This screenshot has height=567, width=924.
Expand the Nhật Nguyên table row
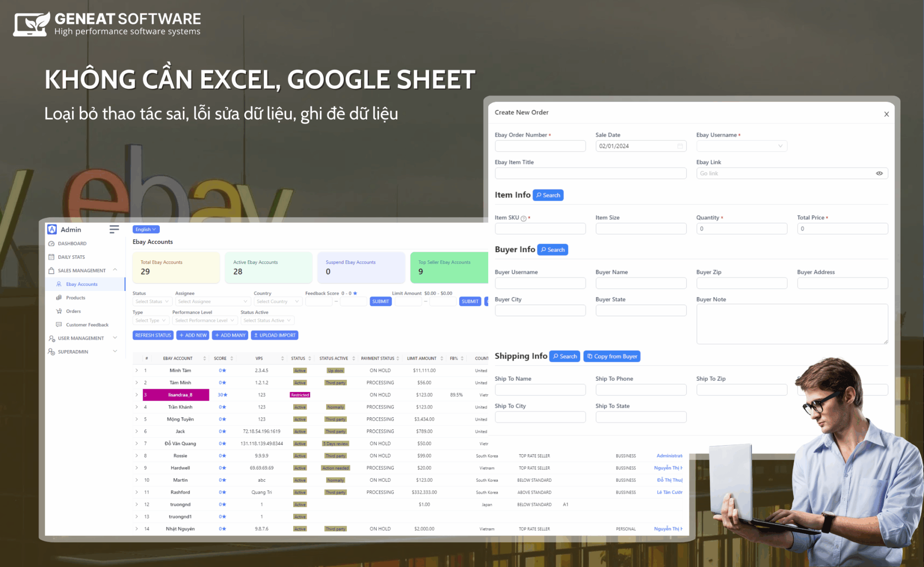pyautogui.click(x=137, y=529)
